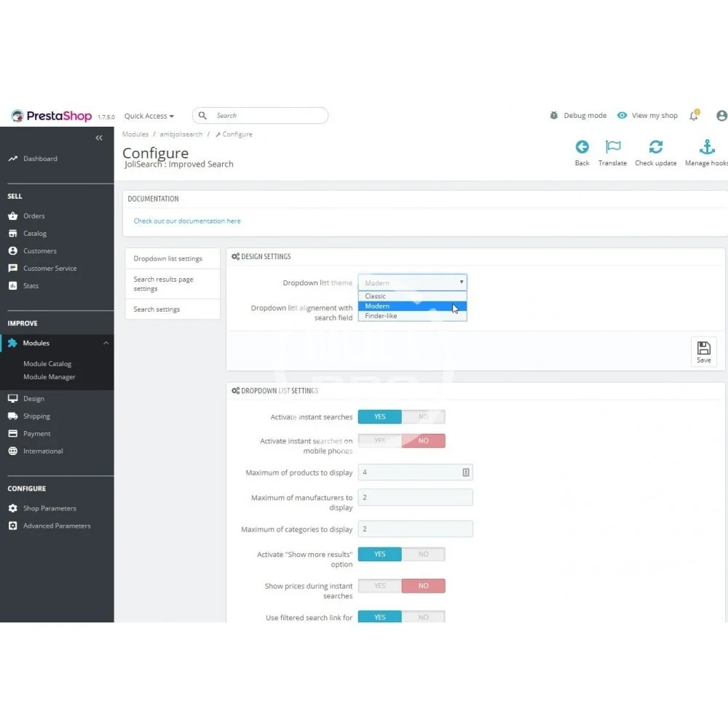Open the Quick Access dropdown
The image size is (728, 728).
[x=149, y=116]
